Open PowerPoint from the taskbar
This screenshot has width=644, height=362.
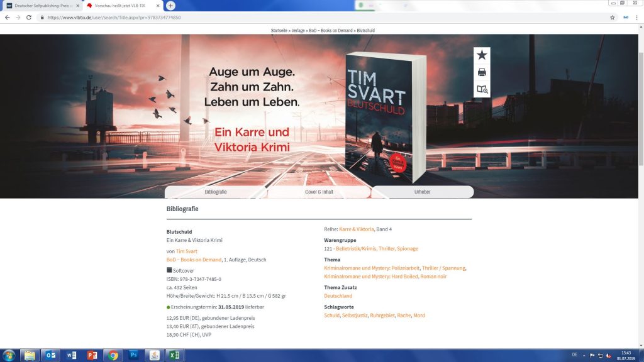(x=92, y=356)
